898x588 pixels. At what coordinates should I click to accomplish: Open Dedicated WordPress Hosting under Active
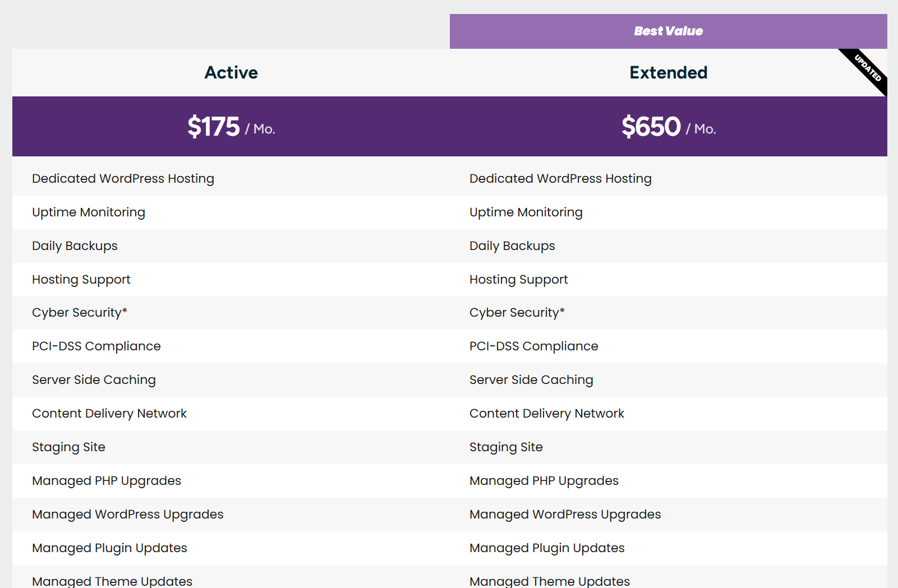click(x=123, y=178)
